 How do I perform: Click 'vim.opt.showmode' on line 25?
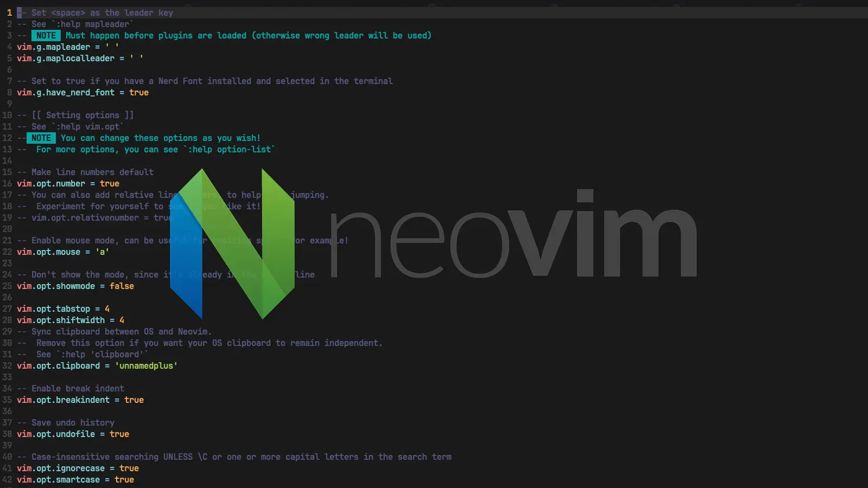pos(56,286)
